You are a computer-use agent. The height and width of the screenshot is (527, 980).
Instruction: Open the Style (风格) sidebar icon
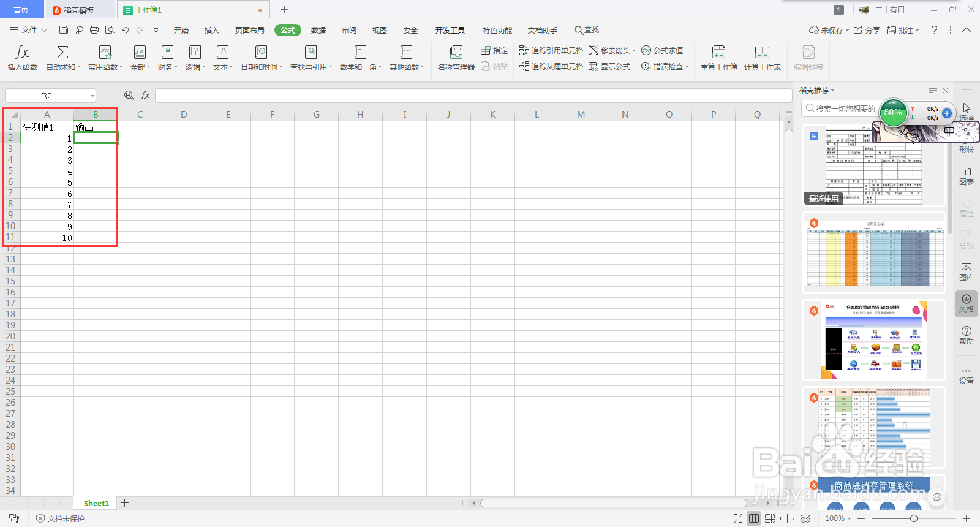coord(967,303)
